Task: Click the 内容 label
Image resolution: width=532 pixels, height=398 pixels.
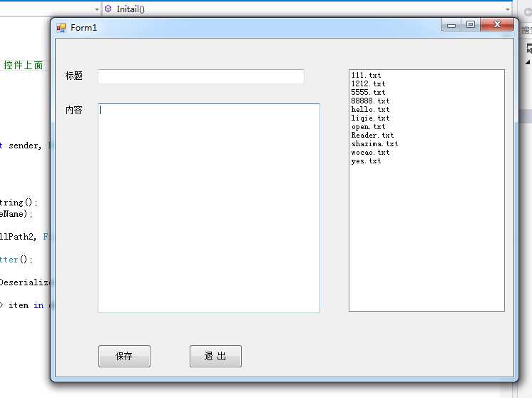Action: (74, 110)
